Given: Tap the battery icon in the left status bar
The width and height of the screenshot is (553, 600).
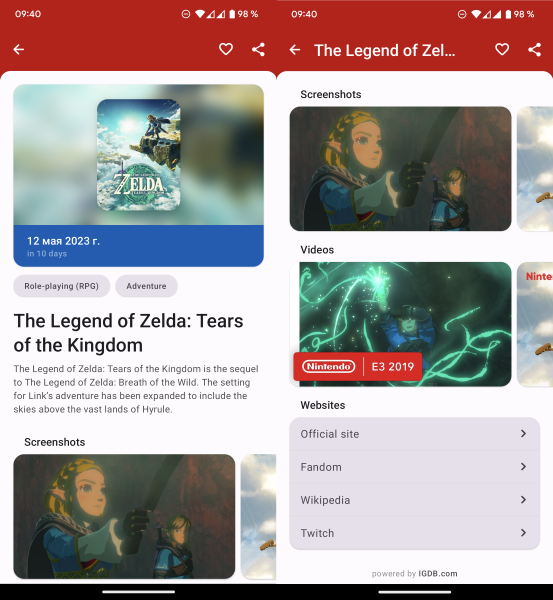Looking at the screenshot, I should coord(232,14).
